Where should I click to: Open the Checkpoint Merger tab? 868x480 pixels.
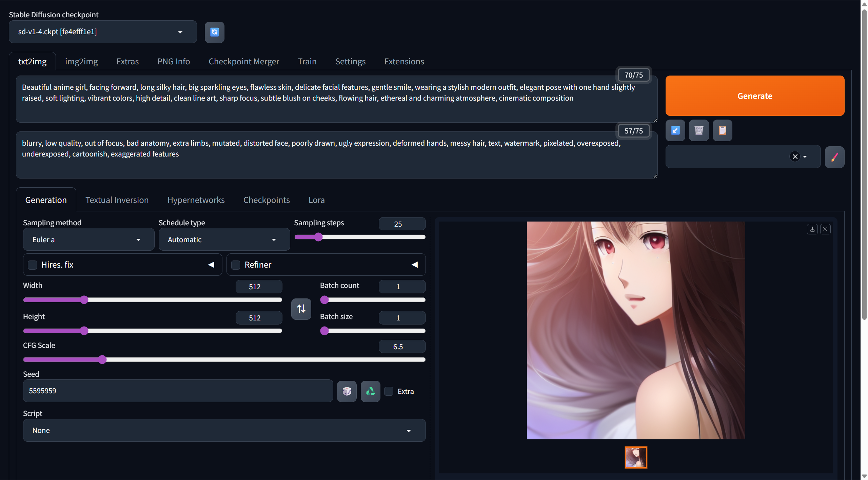244,61
